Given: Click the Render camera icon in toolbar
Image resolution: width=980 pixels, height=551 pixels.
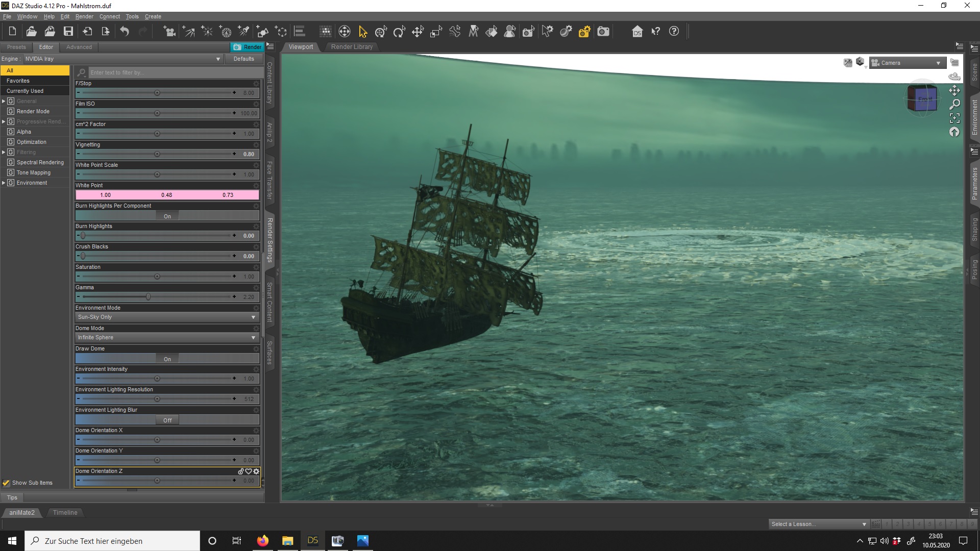Looking at the screenshot, I should coord(603,32).
